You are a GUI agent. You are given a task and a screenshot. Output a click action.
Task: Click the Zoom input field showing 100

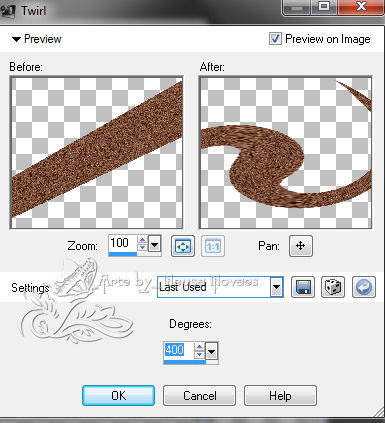[123, 243]
